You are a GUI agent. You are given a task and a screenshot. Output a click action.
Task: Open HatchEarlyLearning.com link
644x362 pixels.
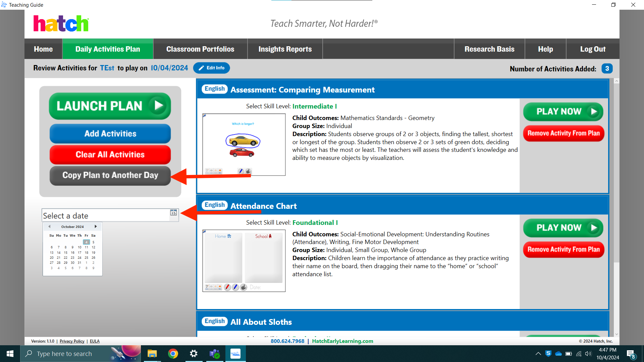pyautogui.click(x=342, y=341)
